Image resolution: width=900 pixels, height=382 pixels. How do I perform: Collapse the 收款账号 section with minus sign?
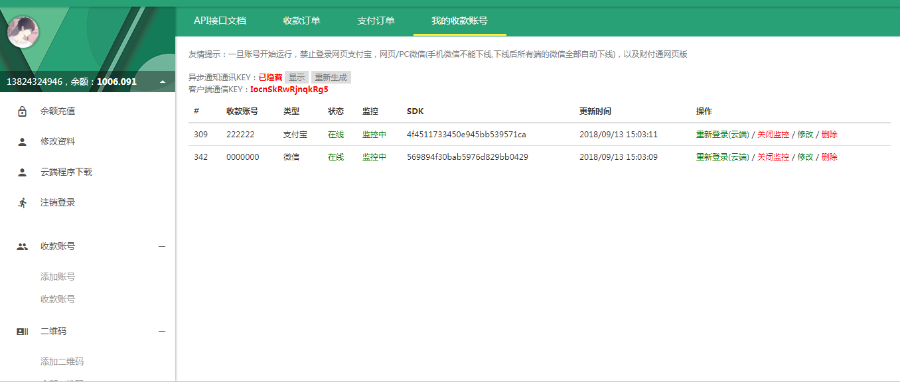click(x=162, y=247)
